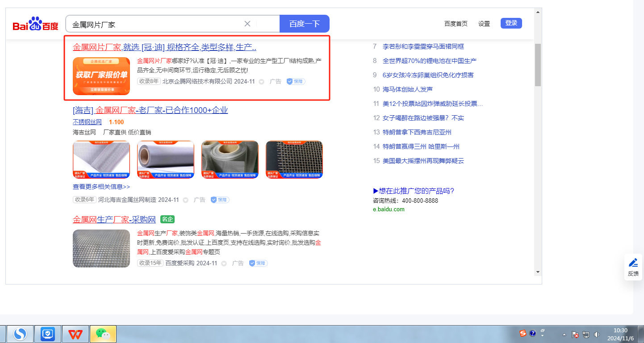This screenshot has width=644, height=343.
Task: Open the network connection tray icon
Action: pyautogui.click(x=586, y=334)
